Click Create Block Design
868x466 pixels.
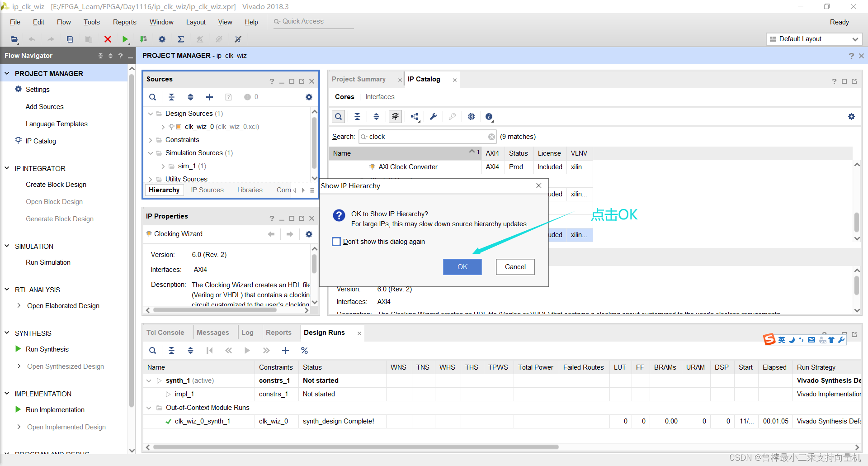click(56, 185)
